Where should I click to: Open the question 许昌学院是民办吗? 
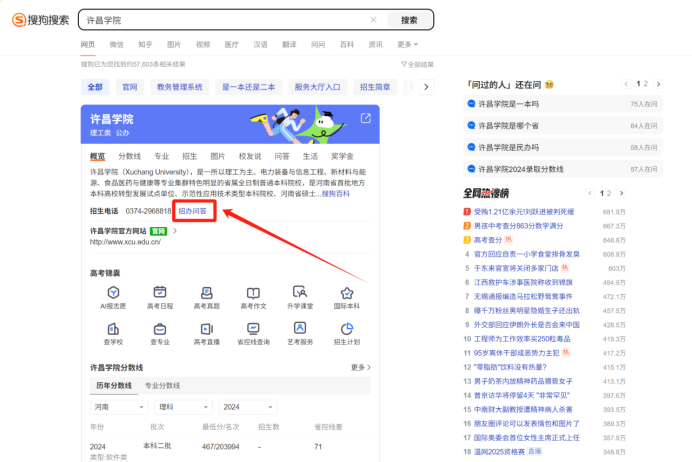coord(563,147)
